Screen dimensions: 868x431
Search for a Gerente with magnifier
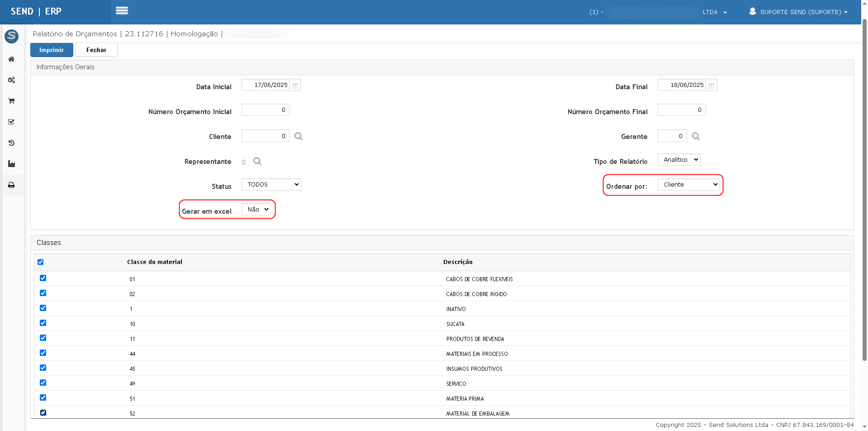(696, 136)
